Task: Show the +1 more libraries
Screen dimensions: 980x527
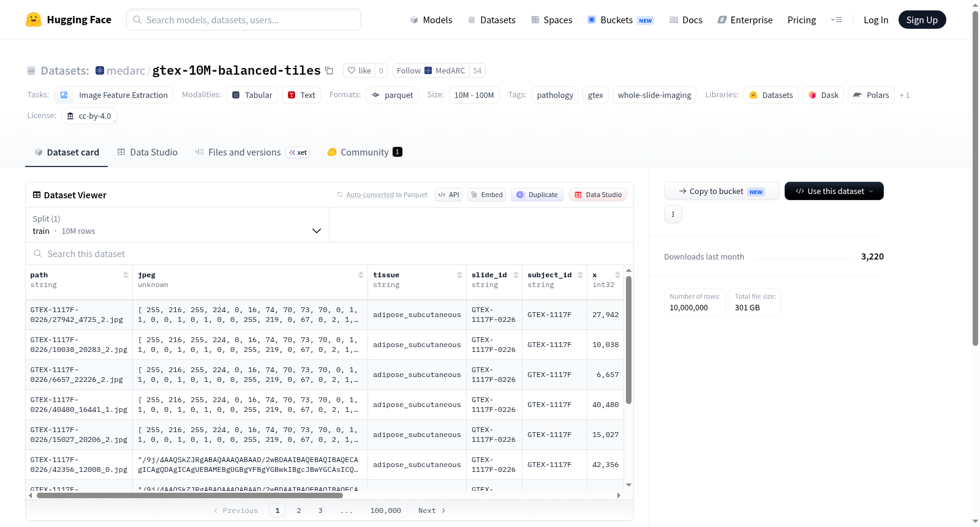Action: tap(905, 95)
